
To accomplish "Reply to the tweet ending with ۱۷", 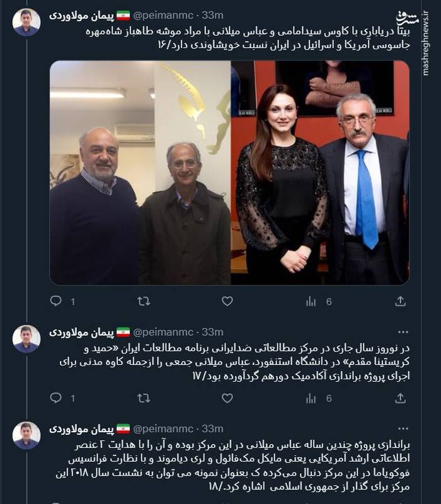I will pyautogui.click(x=56, y=398).
